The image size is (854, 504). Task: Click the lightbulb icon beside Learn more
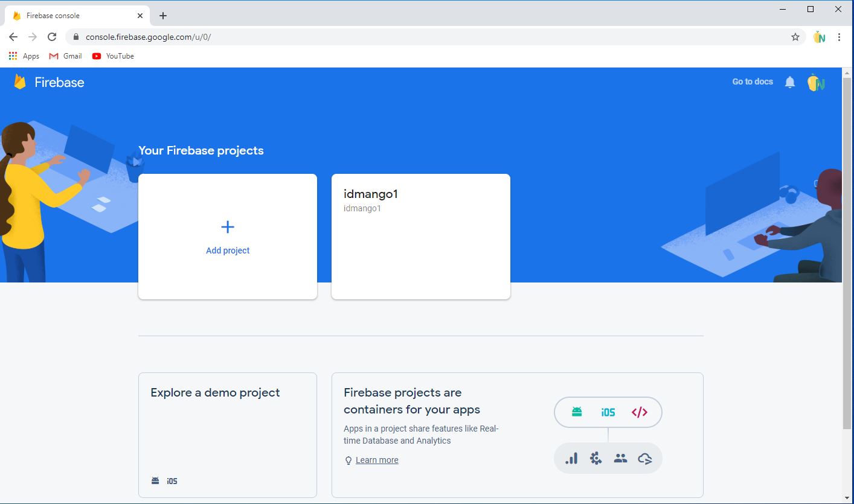348,461
